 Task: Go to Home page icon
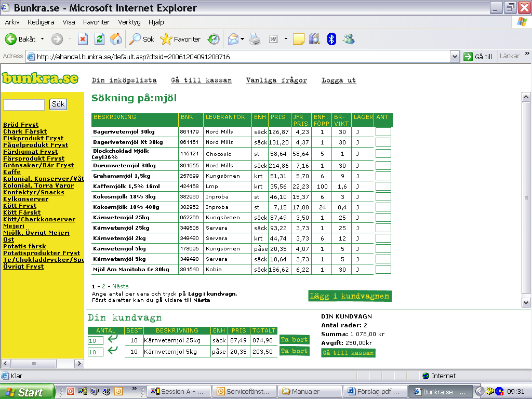pyautogui.click(x=116, y=39)
